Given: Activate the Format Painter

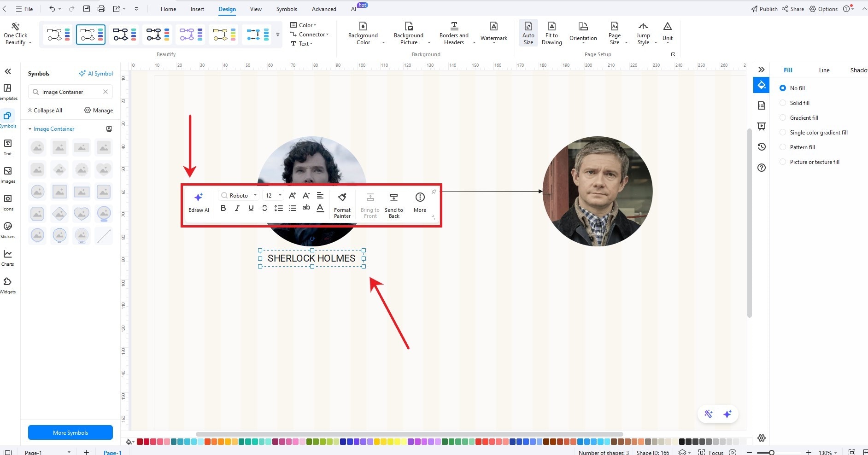Looking at the screenshot, I should [x=342, y=205].
